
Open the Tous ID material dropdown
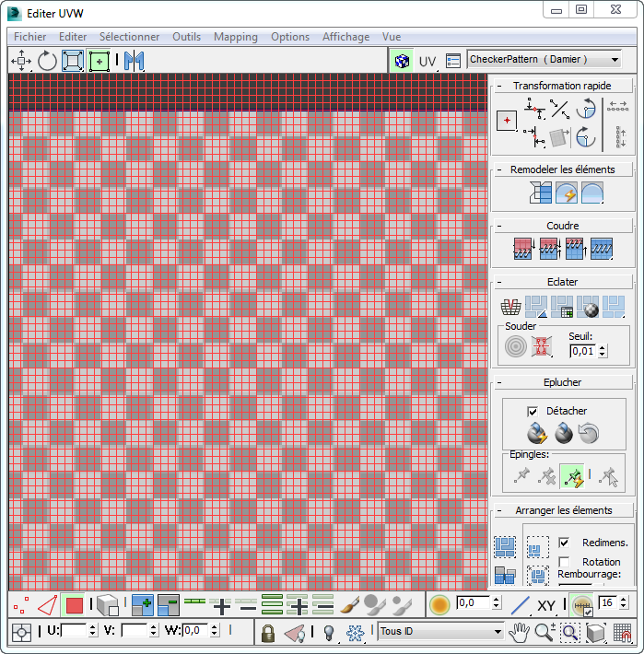coord(440,632)
